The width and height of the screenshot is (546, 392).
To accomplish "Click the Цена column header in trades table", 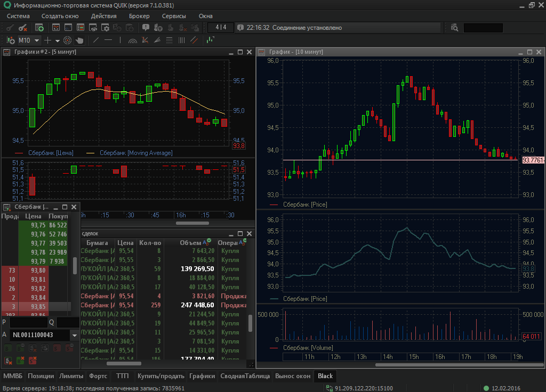I will coord(125,243).
